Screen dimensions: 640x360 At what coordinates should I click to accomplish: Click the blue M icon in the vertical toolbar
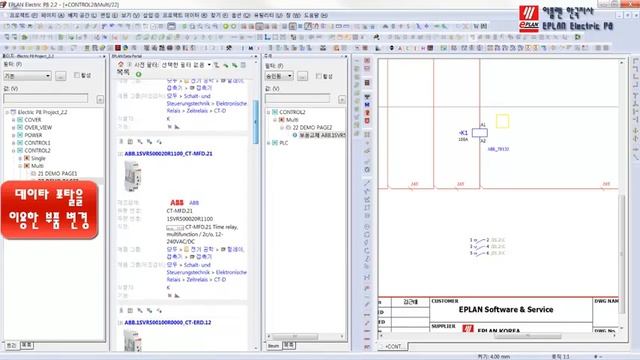[367, 105]
